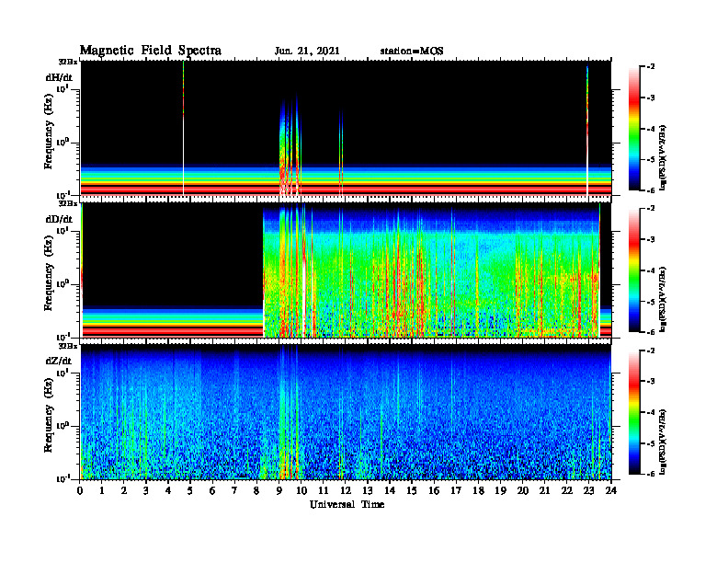Click the "9" hour tick label

point(279,491)
